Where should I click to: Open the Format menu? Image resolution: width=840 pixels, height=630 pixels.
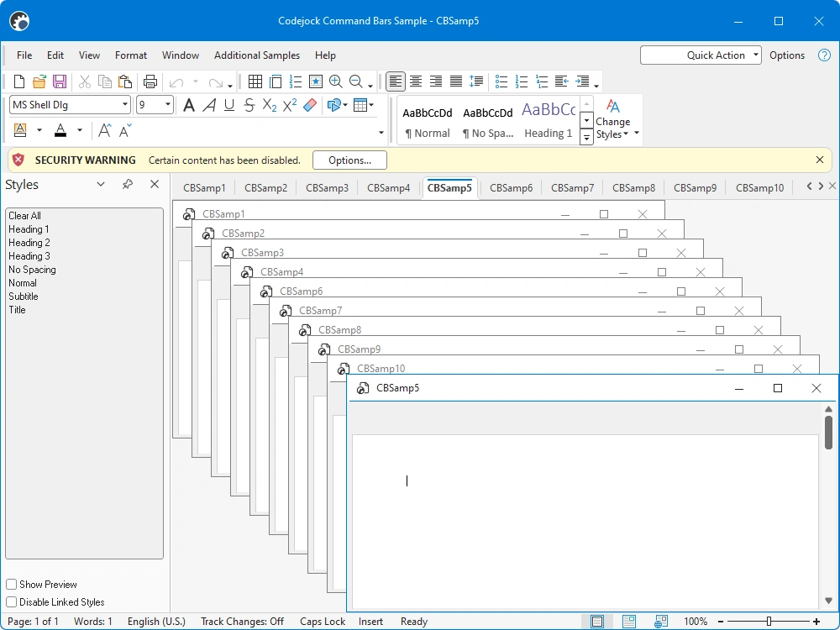(x=131, y=55)
